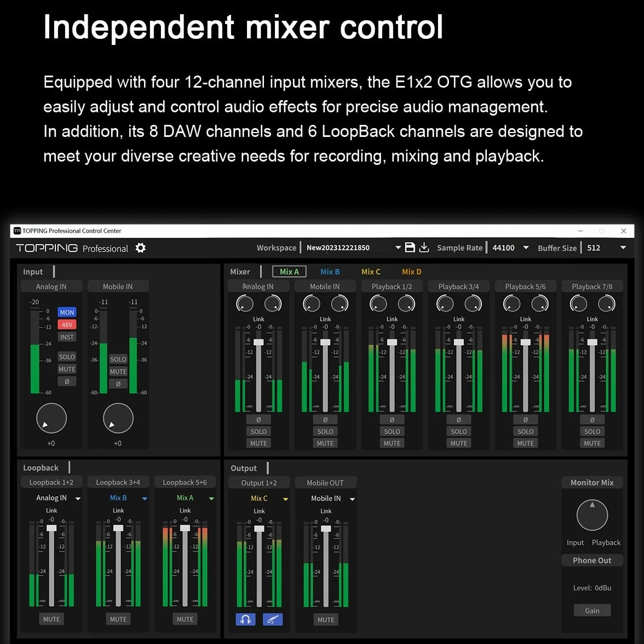Open the Buffer Size dropdown
644x644 pixels.
(623, 248)
